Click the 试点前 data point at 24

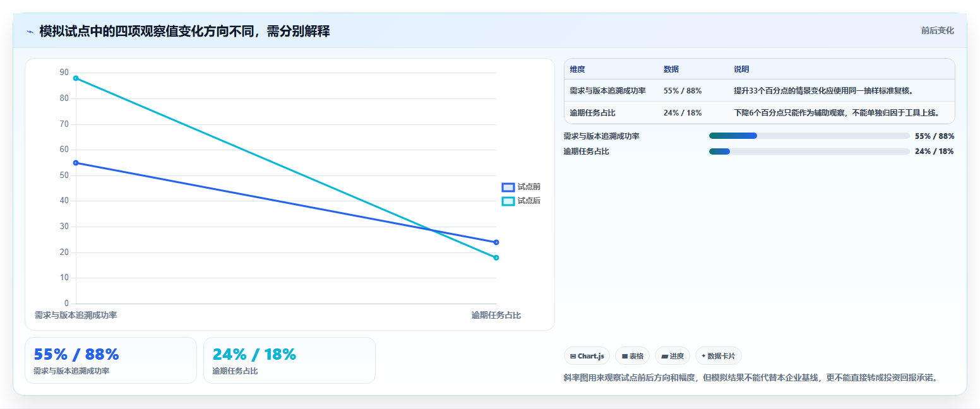[496, 242]
